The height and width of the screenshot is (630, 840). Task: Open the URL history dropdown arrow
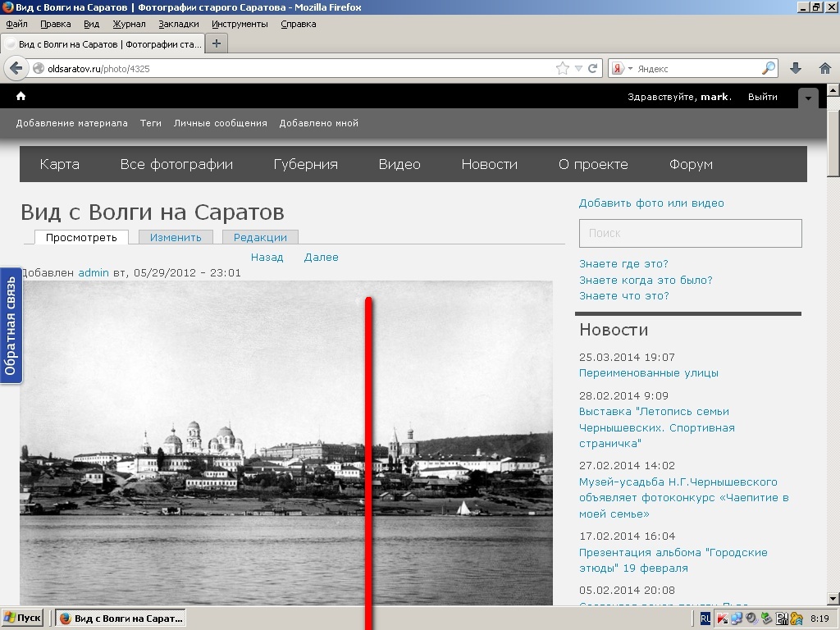point(578,69)
